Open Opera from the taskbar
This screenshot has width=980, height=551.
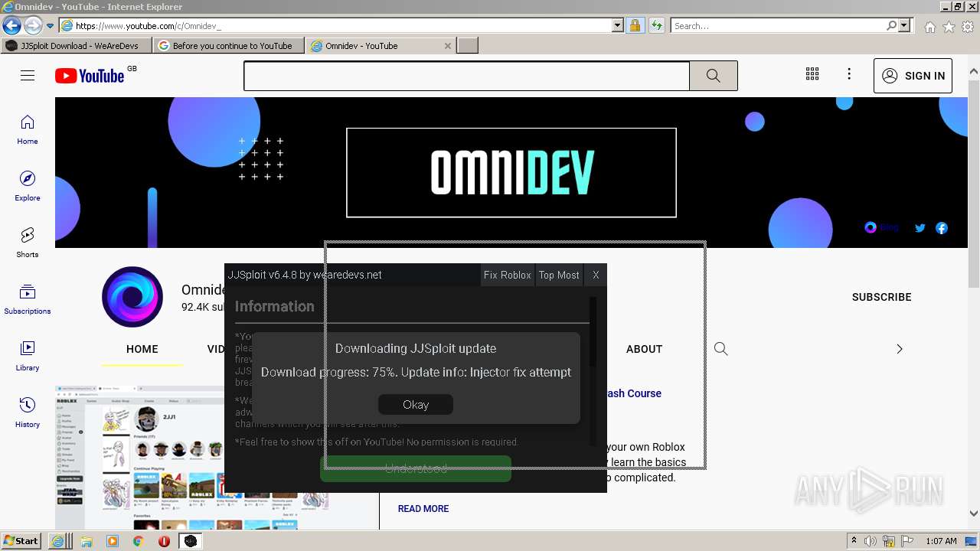pyautogui.click(x=164, y=541)
